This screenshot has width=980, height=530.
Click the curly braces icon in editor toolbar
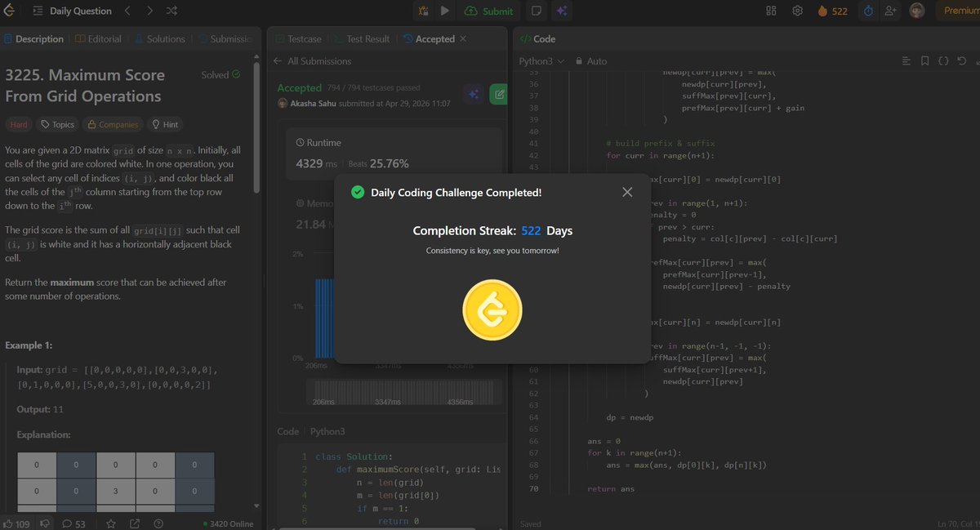click(943, 61)
